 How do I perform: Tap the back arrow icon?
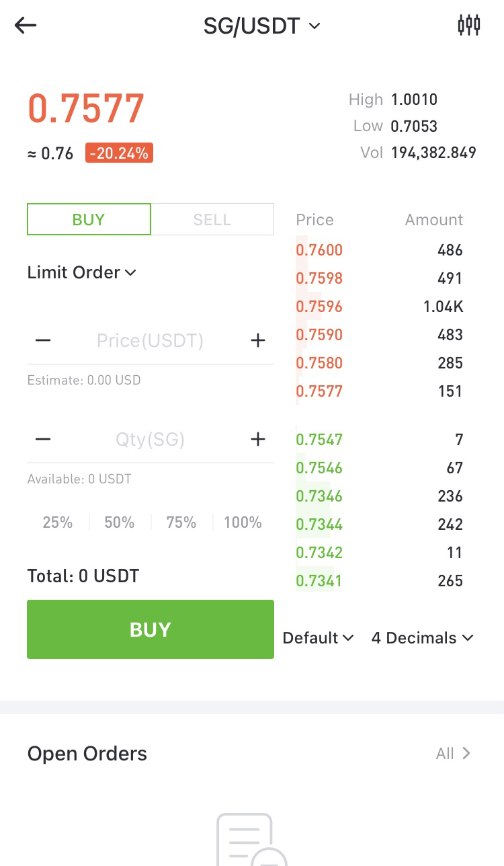(26, 26)
